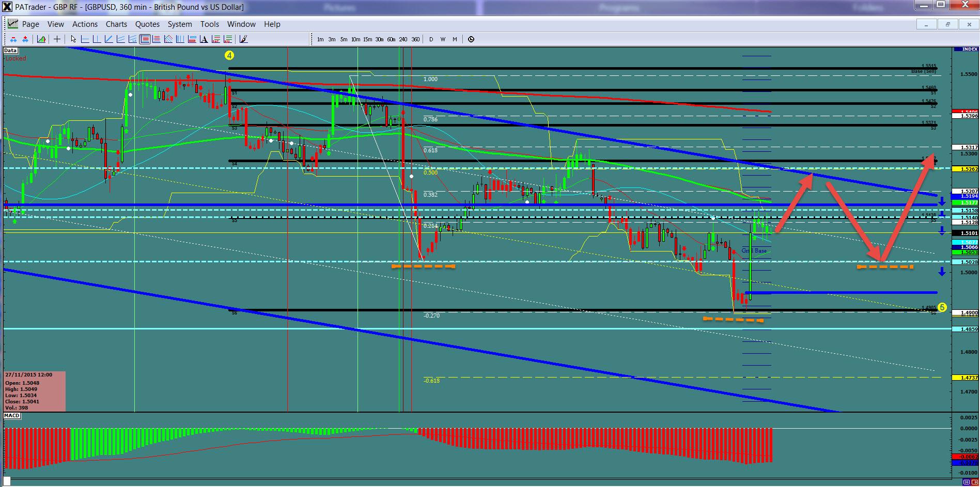980x487 pixels.
Task: Set the Daily (D) timeframe
Action: click(x=431, y=39)
